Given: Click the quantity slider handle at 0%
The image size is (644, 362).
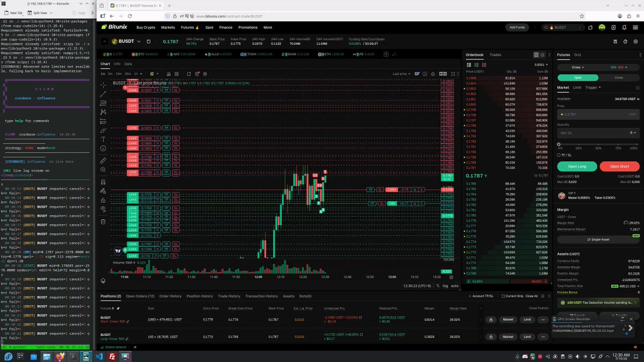Looking at the screenshot, I should (559, 144).
